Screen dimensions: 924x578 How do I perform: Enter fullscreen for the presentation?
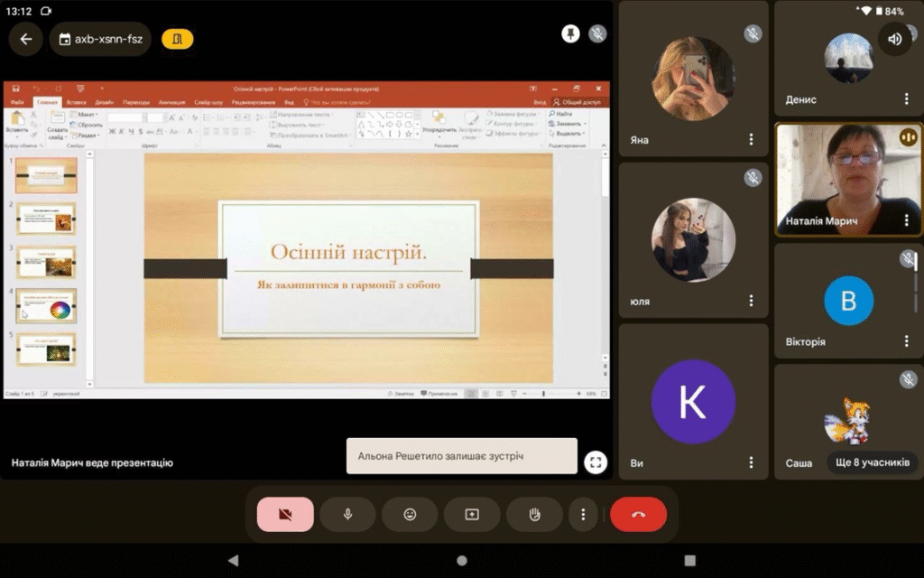pyautogui.click(x=595, y=462)
